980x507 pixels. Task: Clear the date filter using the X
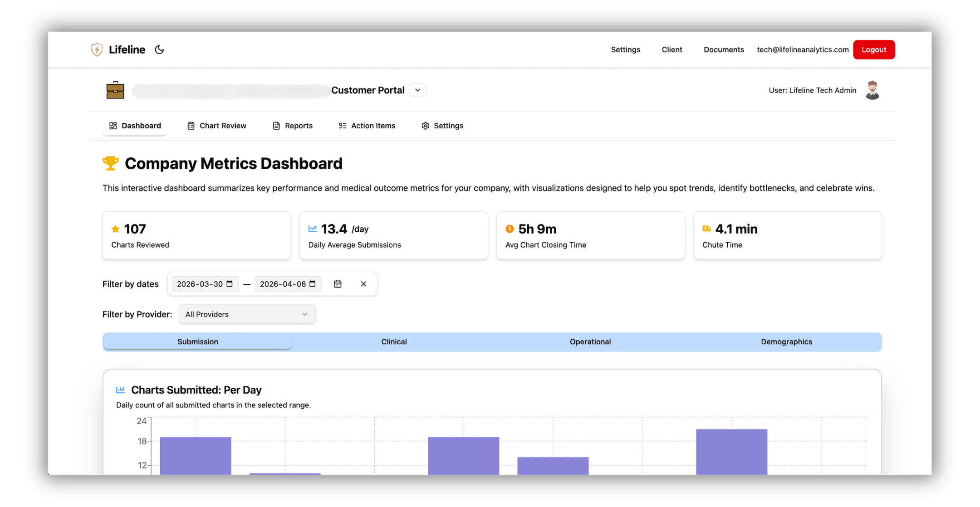pos(363,284)
